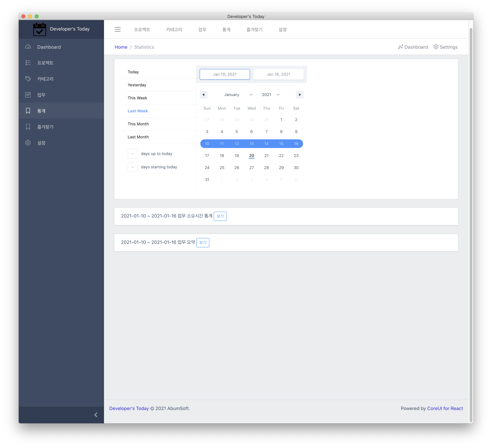Click the 설정 gear icon in sidebar
The height and width of the screenshot is (448, 492).
click(28, 143)
